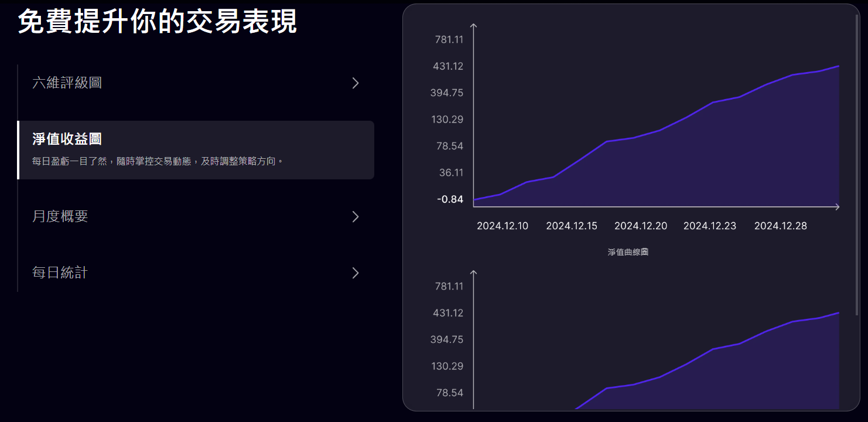Click the 2024.12.23 date label

[710, 226]
